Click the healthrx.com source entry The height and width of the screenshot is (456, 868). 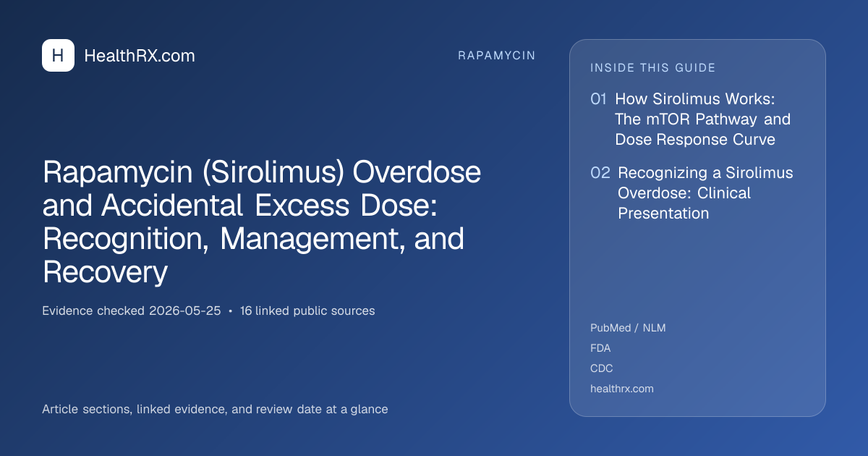(x=622, y=389)
